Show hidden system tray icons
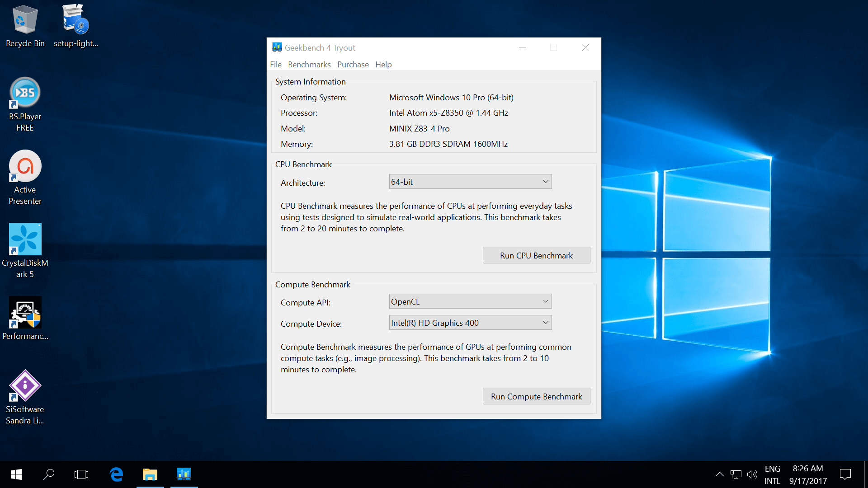The height and width of the screenshot is (488, 868). 719,474
